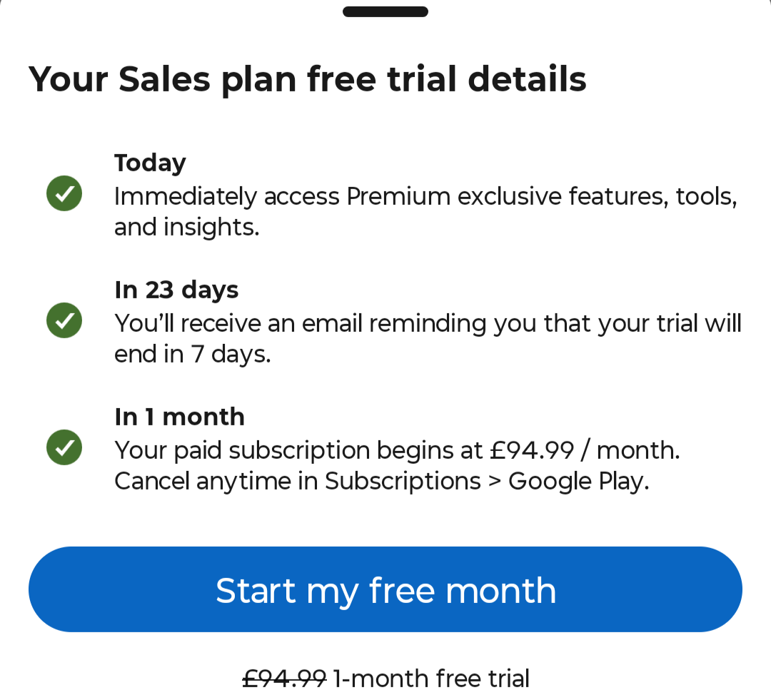
Task: Select the bold In 23 days heading
Action: click(176, 290)
